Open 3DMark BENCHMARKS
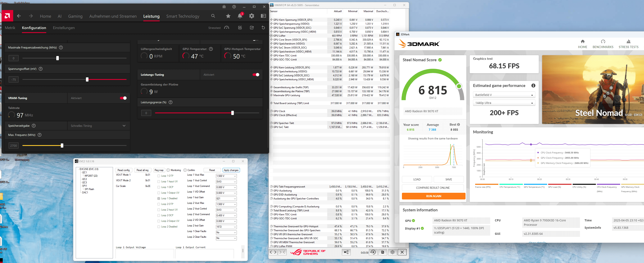This screenshot has height=263, width=644. [x=603, y=44]
